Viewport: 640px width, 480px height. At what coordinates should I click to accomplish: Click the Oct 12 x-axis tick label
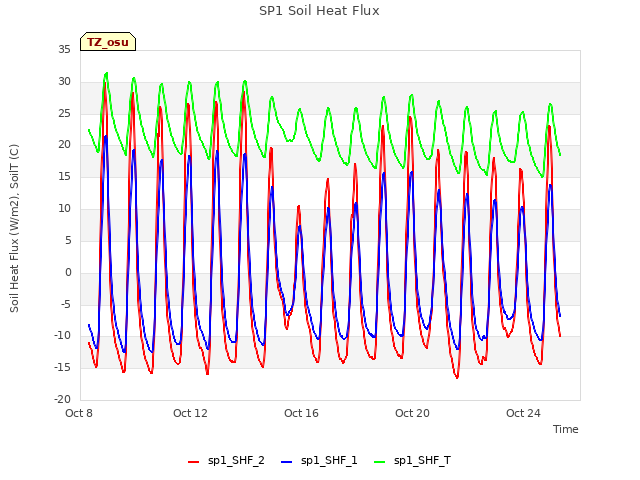click(x=190, y=413)
